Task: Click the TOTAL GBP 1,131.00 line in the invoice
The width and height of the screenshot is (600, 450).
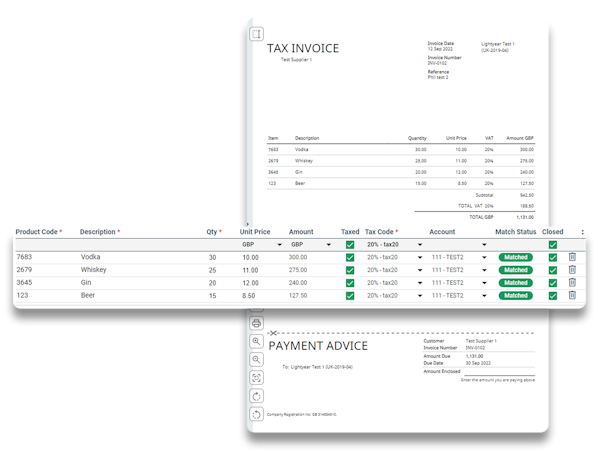Action: point(502,217)
